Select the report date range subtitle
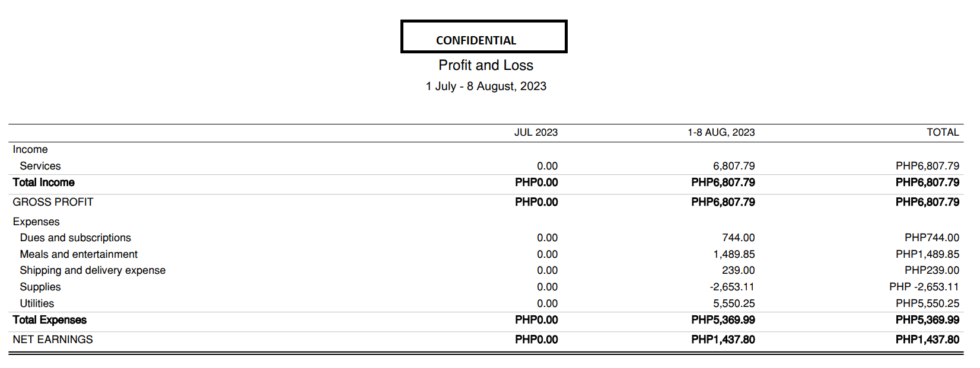Image resolution: width=980 pixels, height=368 pixels. [x=486, y=86]
